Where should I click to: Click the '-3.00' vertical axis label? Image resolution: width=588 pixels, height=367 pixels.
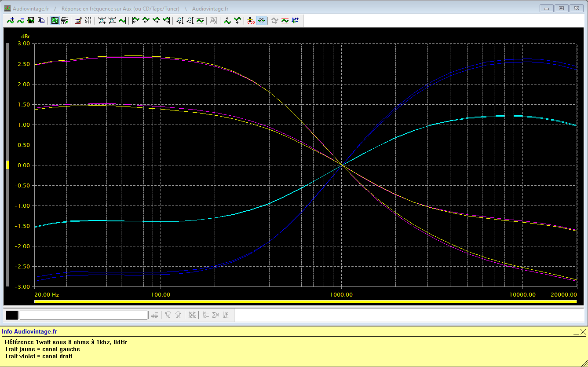(x=23, y=286)
